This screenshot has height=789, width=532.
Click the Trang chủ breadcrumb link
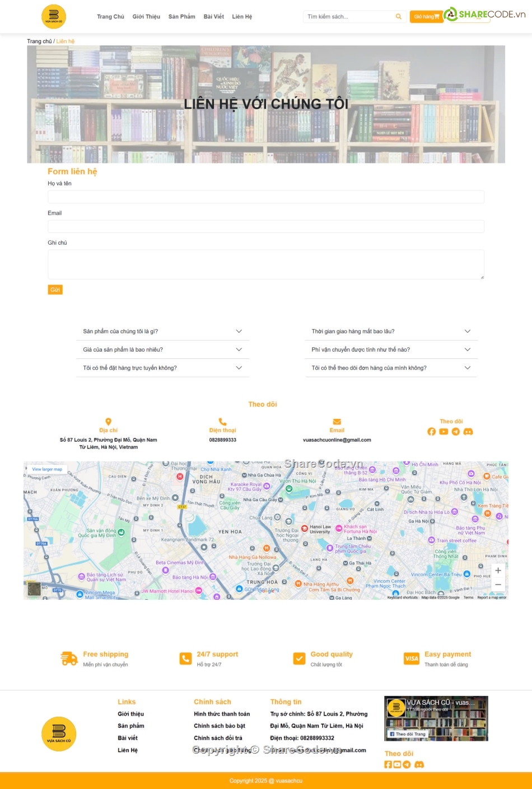tap(39, 41)
